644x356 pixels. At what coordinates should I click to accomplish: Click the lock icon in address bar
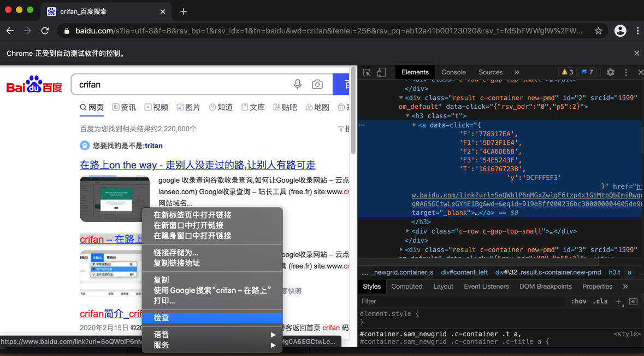[x=67, y=31]
